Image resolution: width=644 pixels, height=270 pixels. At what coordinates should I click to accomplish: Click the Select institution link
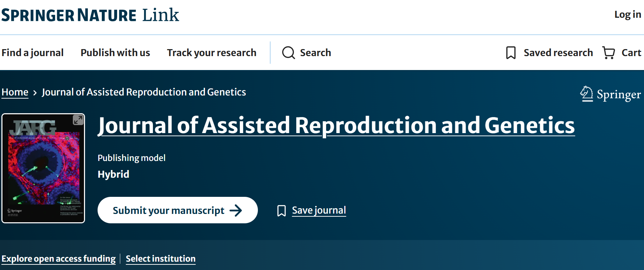161,259
